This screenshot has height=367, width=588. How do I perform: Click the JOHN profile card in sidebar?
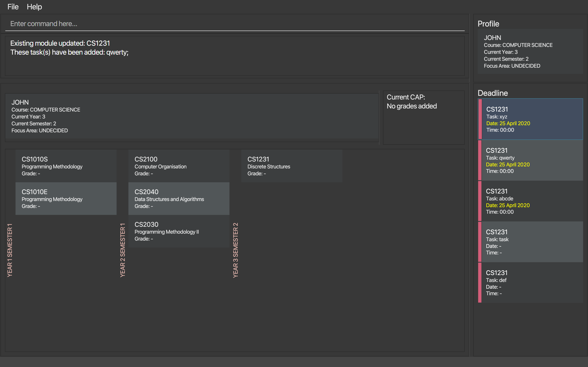530,51
